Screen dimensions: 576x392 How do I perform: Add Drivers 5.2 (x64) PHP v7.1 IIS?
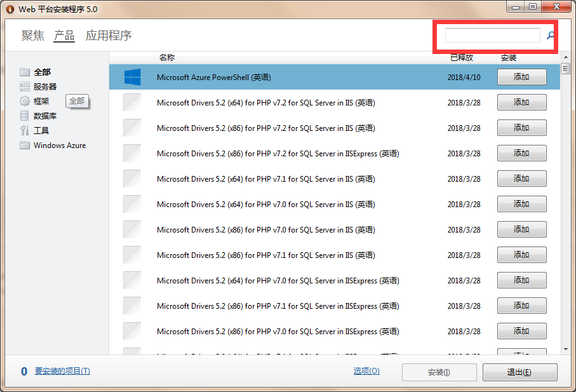(x=521, y=178)
